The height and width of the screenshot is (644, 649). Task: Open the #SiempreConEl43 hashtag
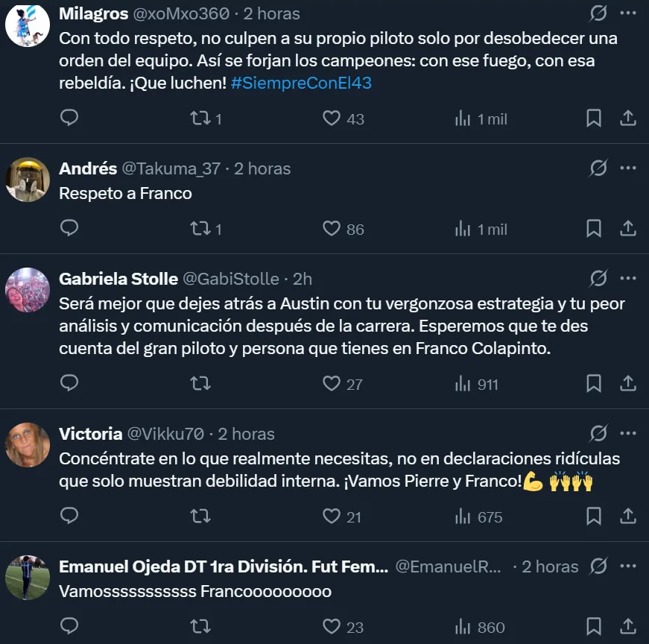(x=301, y=83)
